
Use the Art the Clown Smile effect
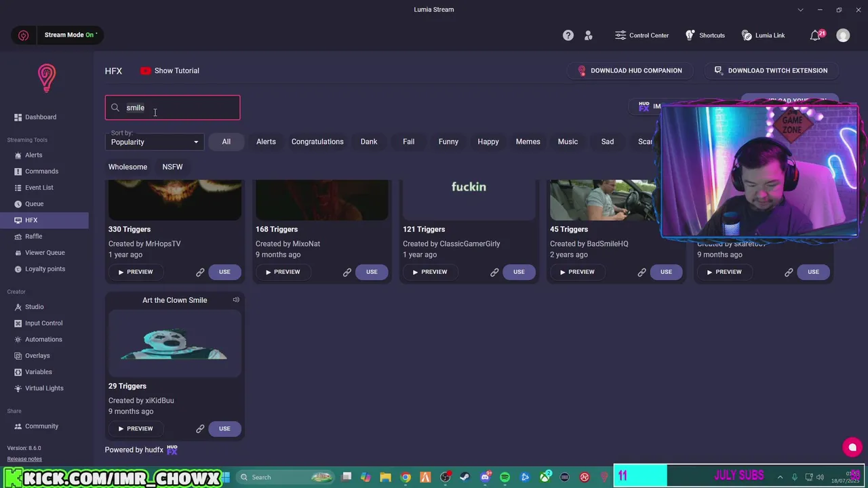tap(224, 428)
